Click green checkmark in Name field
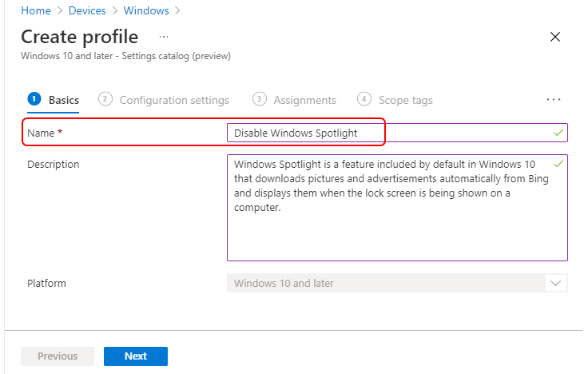Viewport: 588px width, 374px height. [558, 133]
